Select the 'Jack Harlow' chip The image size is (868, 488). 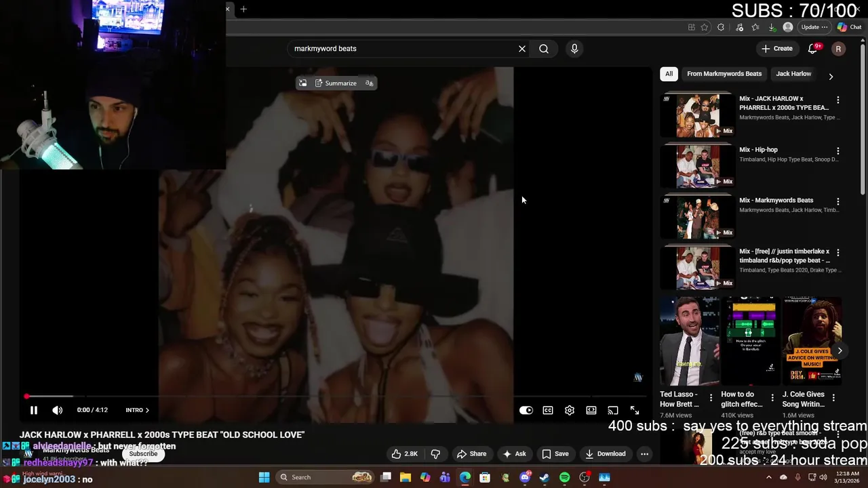click(x=793, y=74)
